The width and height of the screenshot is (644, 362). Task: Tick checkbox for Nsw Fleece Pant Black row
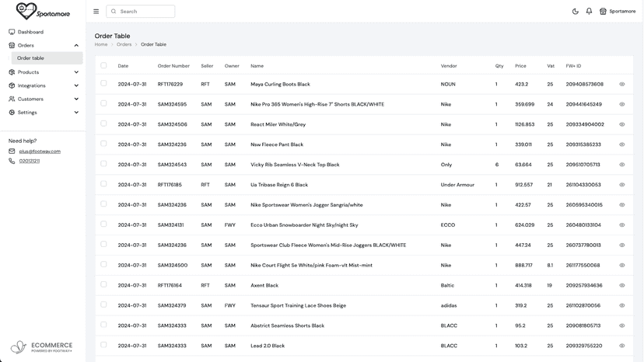coord(103,144)
